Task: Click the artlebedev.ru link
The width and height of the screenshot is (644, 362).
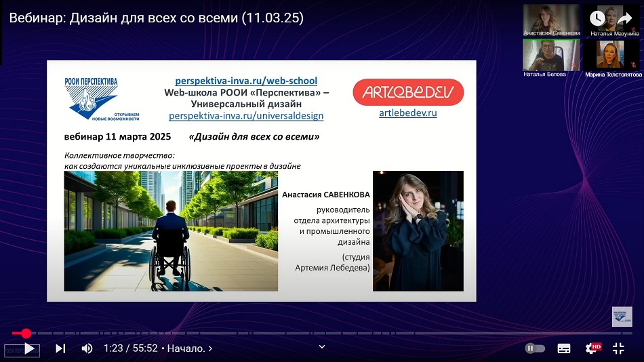Action: (x=408, y=113)
